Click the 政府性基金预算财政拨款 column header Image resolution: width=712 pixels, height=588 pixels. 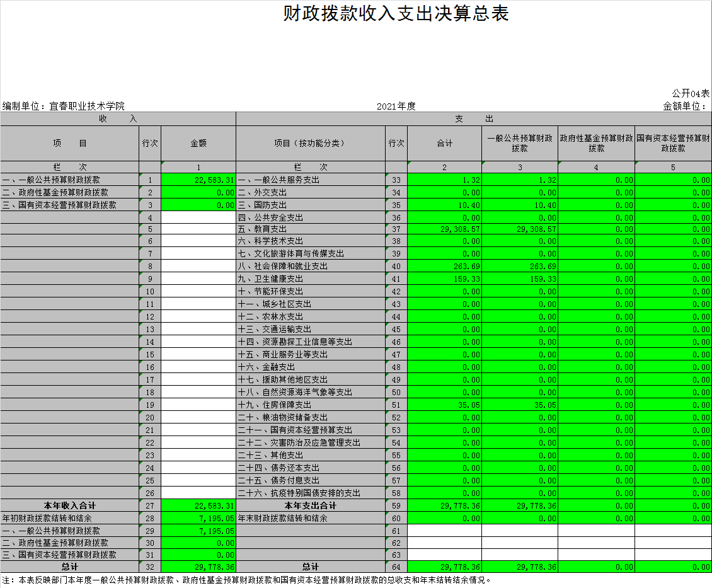[x=596, y=143]
